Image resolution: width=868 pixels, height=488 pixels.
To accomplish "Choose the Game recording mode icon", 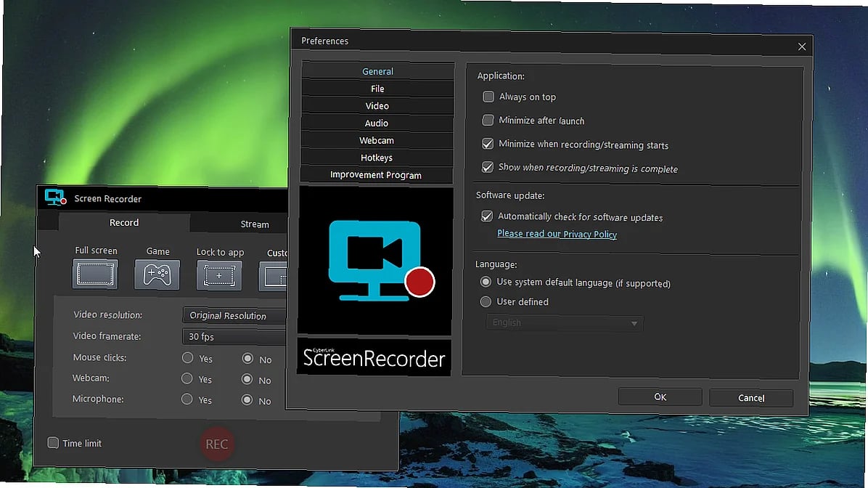I will tap(157, 275).
